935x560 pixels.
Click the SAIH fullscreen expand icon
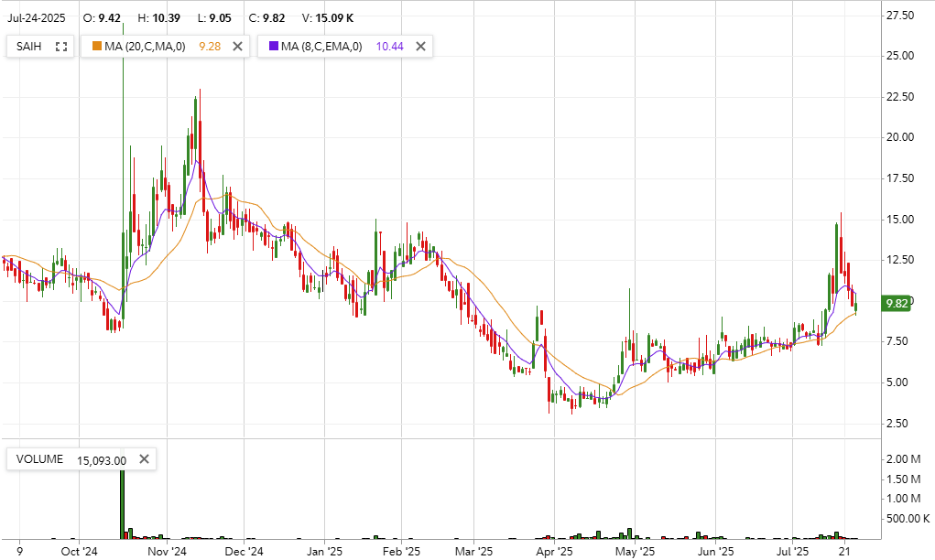(60, 47)
